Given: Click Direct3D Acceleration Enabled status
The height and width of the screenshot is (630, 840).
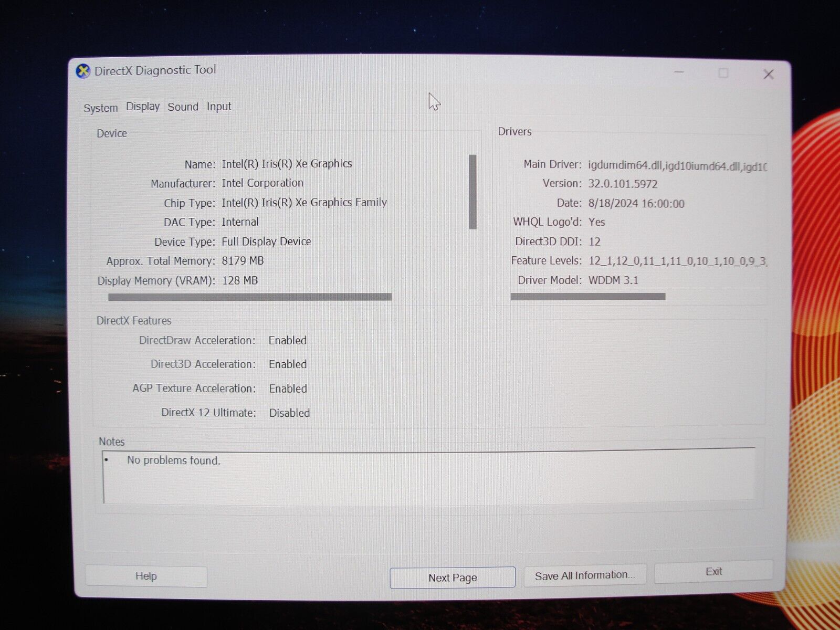Looking at the screenshot, I should 288,364.
